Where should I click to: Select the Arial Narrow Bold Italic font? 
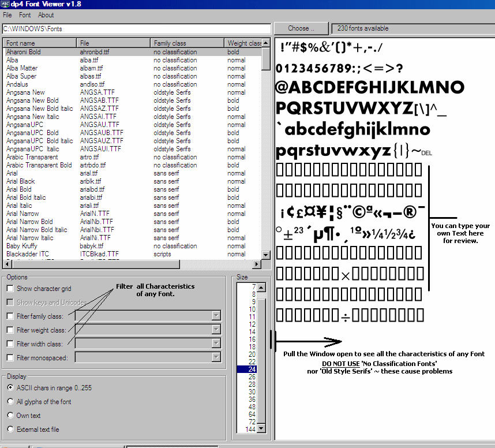click(36, 230)
